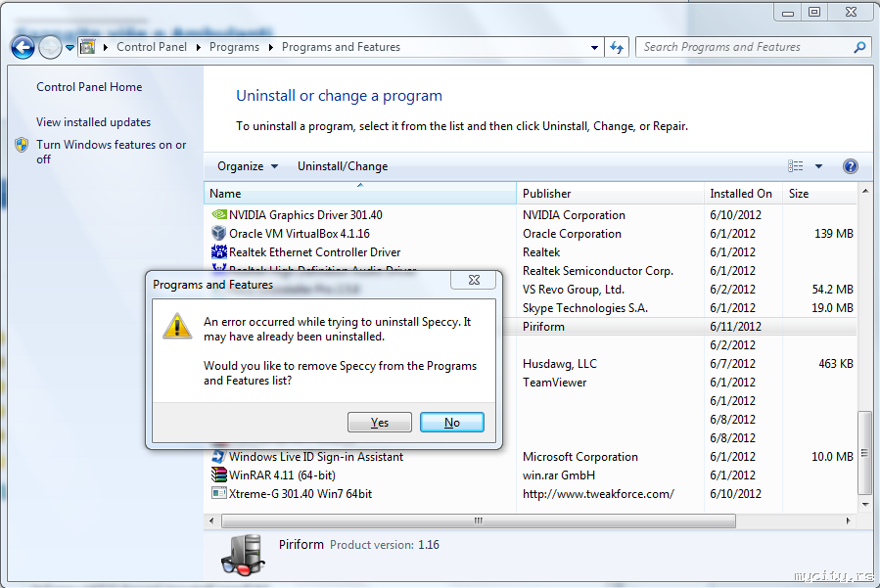Image resolution: width=880 pixels, height=588 pixels.
Task: Open the view options dropdown arrow
Action: pos(819,166)
